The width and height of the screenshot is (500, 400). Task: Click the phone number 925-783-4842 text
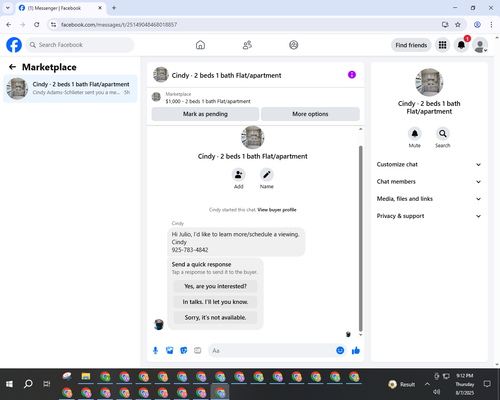(x=190, y=250)
